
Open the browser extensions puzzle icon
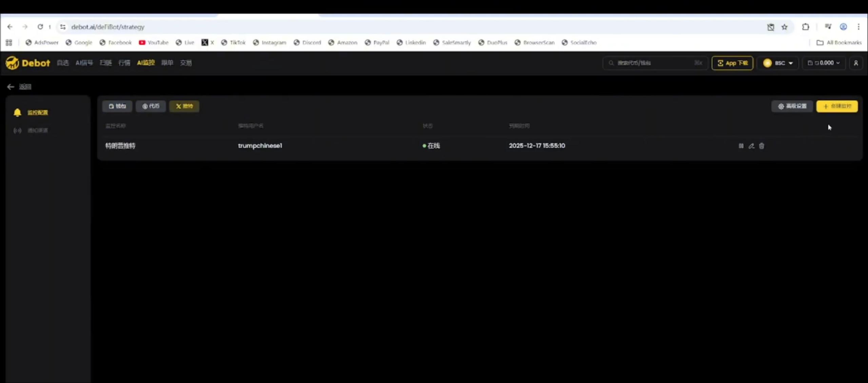point(806,27)
